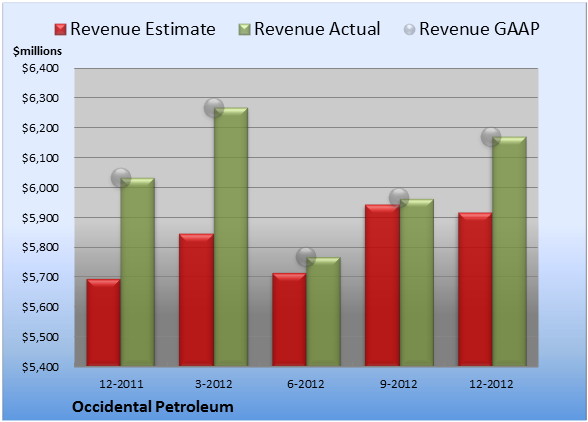Click the GAAP marker above 6-2012
This screenshot has width=588, height=422.
[306, 257]
